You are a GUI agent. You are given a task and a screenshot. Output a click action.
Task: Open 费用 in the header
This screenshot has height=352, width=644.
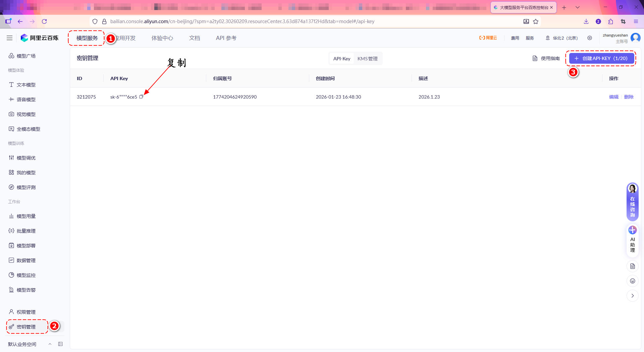click(515, 38)
